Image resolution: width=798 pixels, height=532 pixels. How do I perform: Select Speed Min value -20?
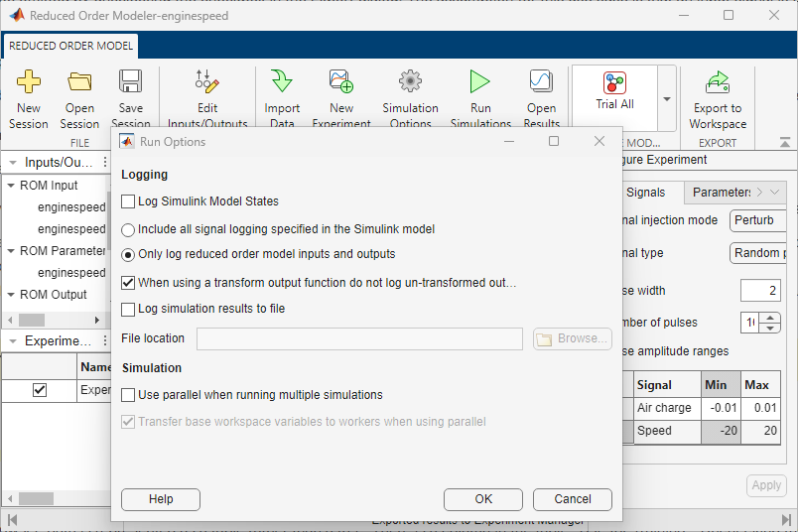pyautogui.click(x=721, y=431)
